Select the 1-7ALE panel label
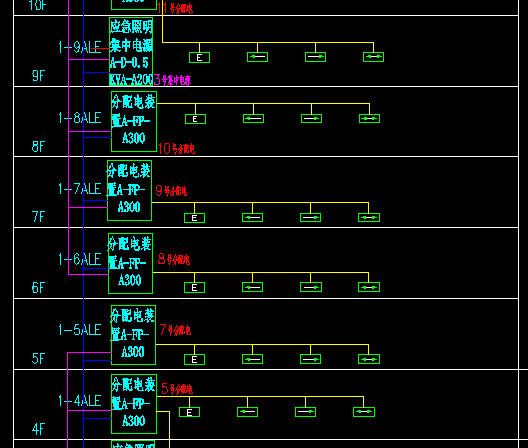The height and width of the screenshot is (448, 528). coord(80,189)
